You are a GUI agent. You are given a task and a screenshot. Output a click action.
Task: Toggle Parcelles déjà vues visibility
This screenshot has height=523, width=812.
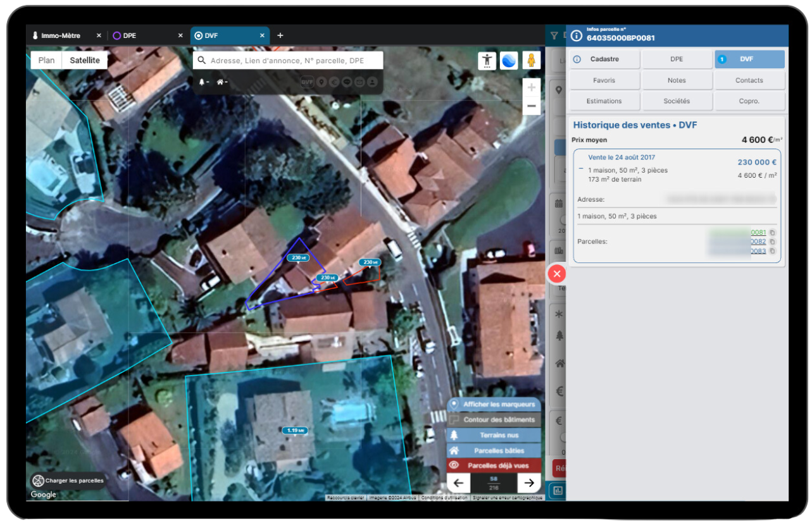(494, 465)
